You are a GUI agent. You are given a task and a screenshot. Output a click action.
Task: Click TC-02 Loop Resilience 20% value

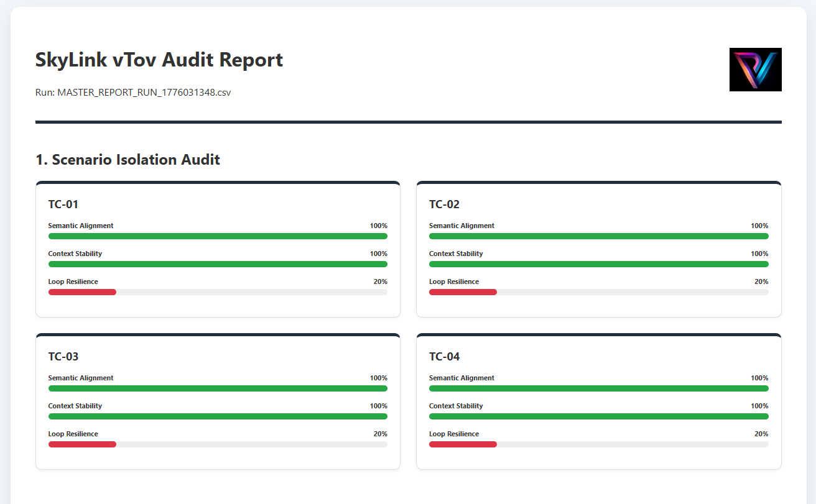tap(761, 282)
